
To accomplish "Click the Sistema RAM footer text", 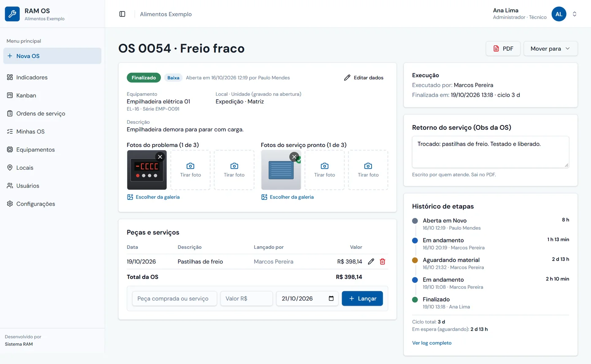I will (x=19, y=344).
